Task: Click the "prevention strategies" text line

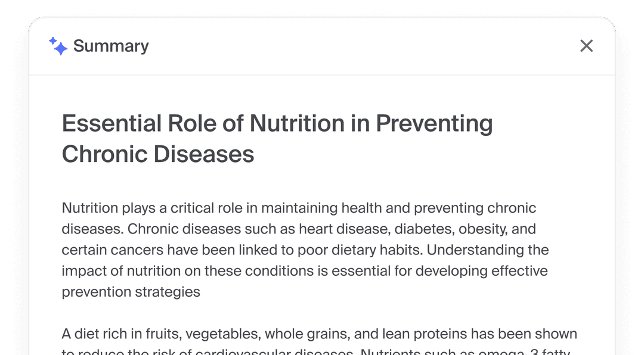Action: 131,292
